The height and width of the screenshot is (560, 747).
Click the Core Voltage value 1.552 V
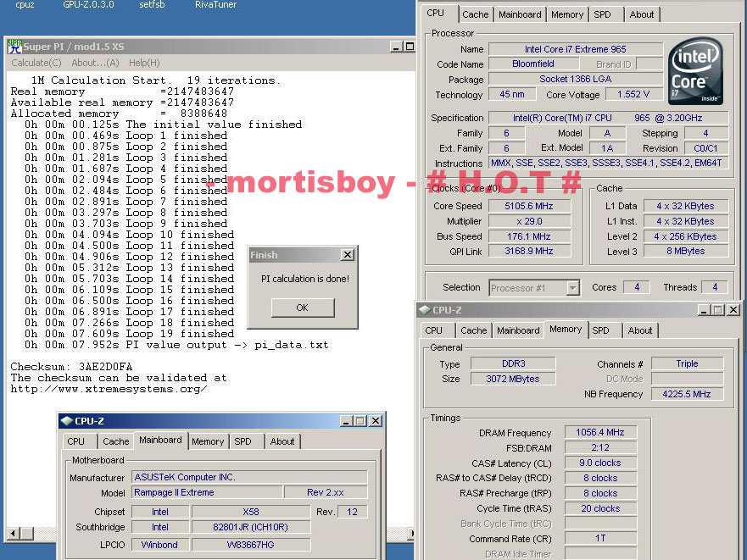[633, 94]
